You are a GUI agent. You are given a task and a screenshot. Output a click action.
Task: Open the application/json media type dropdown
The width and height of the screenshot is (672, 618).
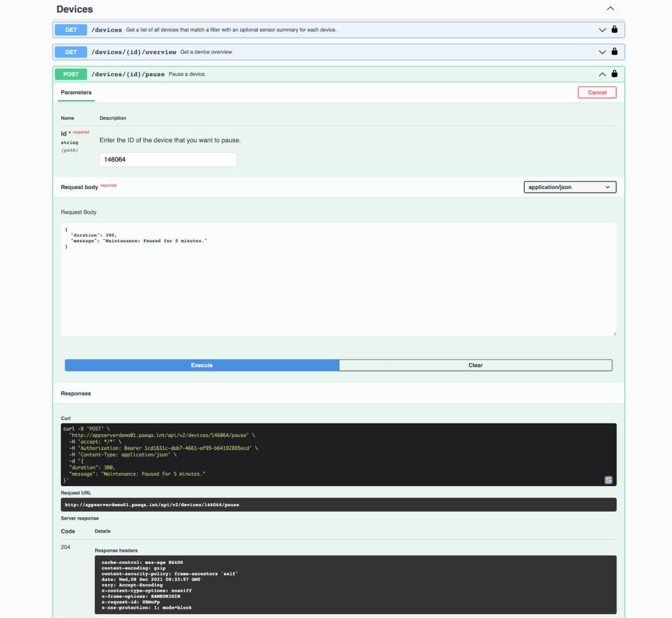tap(570, 187)
